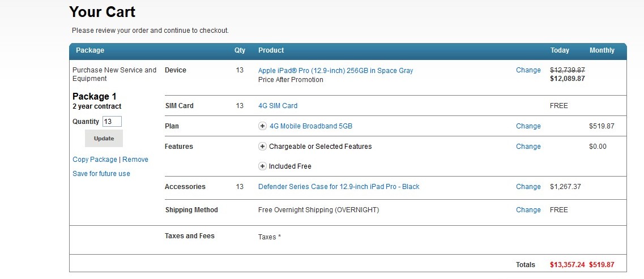This screenshot has width=644, height=279.
Task: Click the package Quantity input field
Action: point(112,122)
